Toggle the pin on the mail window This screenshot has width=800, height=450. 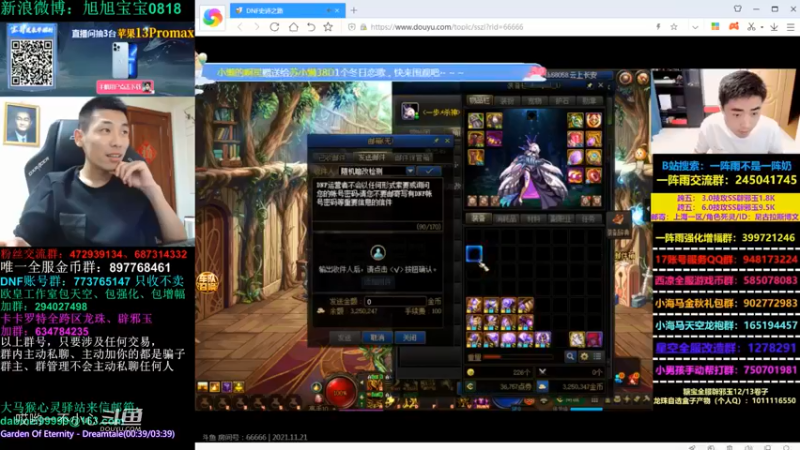click(x=436, y=141)
